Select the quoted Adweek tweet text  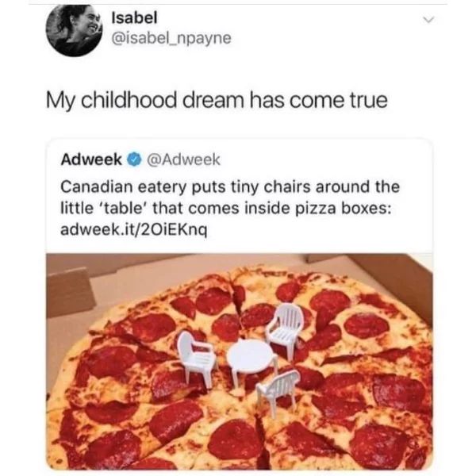230,208
